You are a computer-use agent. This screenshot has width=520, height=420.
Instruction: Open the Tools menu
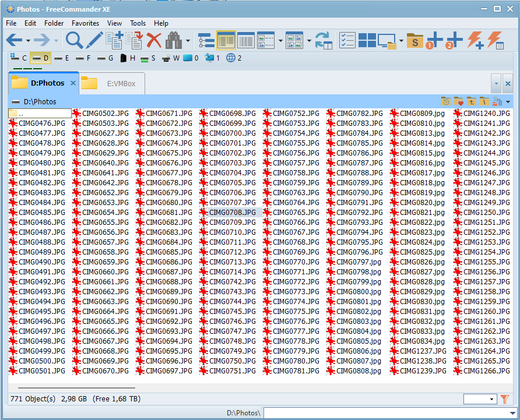pos(138,23)
